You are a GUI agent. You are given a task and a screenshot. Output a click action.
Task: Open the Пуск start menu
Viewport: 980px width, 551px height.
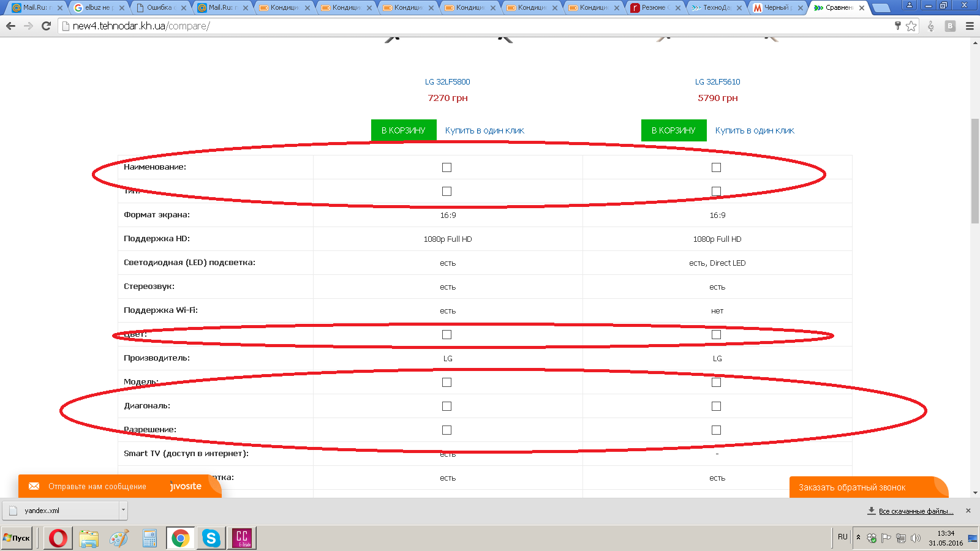tap(17, 538)
